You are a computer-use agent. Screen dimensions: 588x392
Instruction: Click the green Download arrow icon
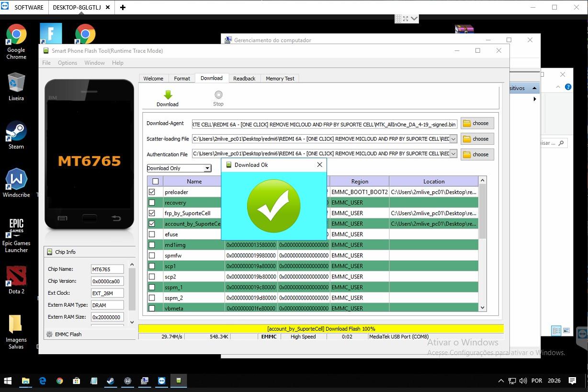(x=168, y=94)
